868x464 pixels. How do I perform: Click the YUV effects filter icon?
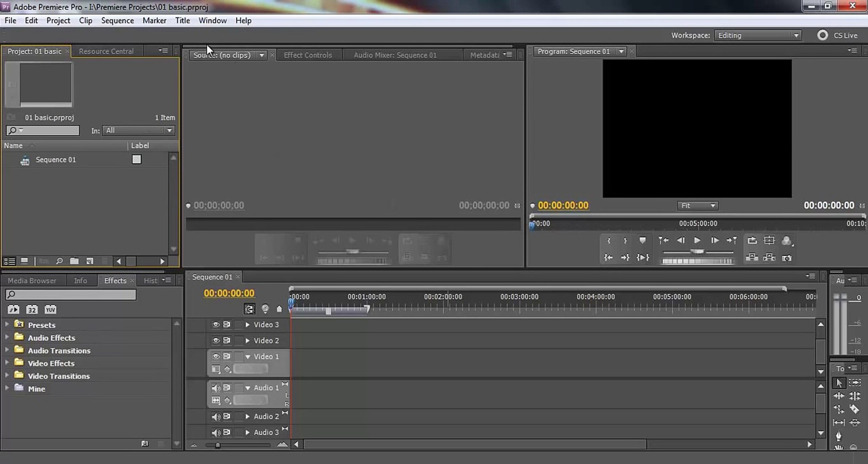tap(50, 309)
